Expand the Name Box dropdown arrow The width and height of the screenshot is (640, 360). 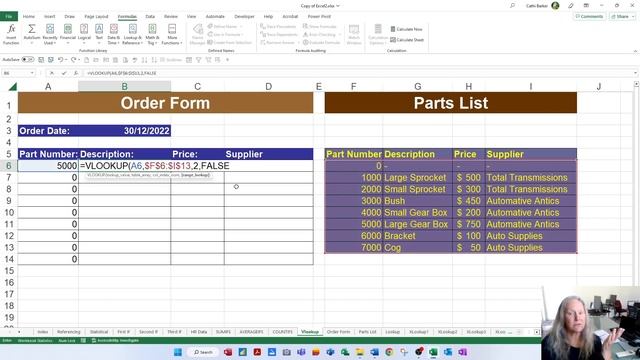tap(32, 73)
